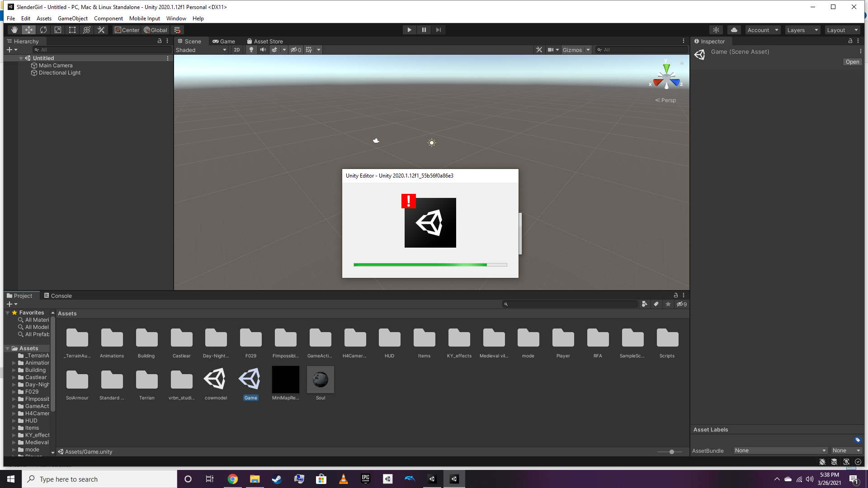Open the Layers dropdown
Viewport: 868px width, 488px height.
click(802, 30)
